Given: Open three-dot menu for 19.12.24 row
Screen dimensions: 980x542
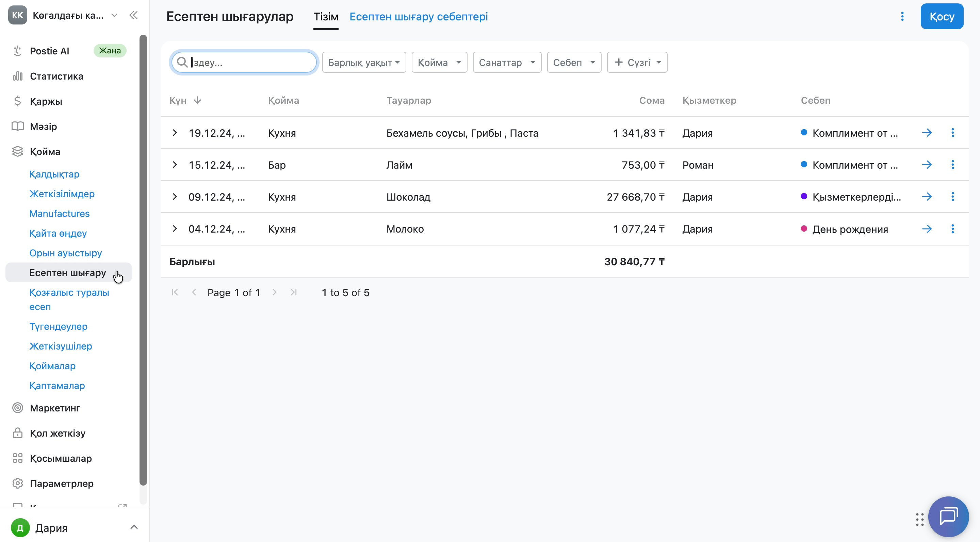Looking at the screenshot, I should (x=953, y=133).
